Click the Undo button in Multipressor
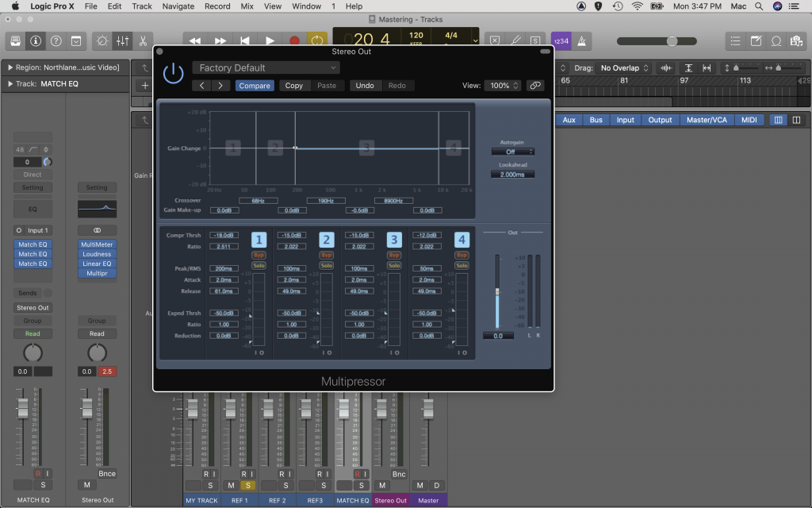This screenshot has width=812, height=508. pos(366,86)
